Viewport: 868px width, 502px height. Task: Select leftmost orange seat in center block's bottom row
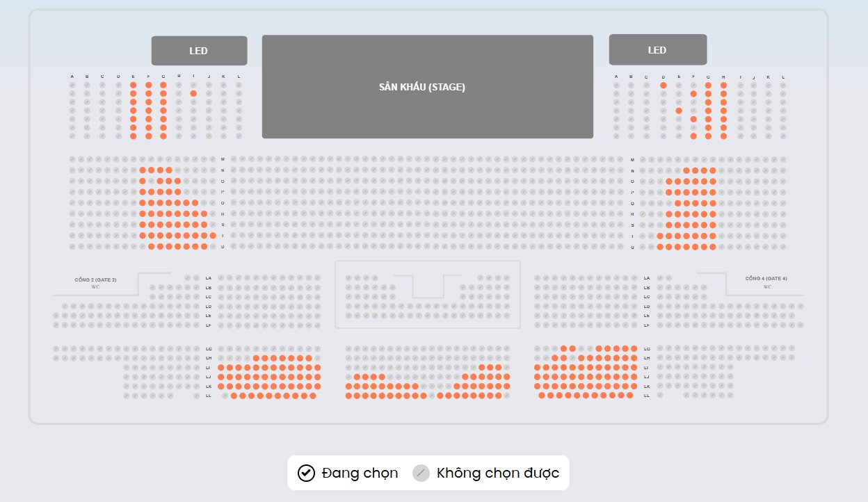349,396
